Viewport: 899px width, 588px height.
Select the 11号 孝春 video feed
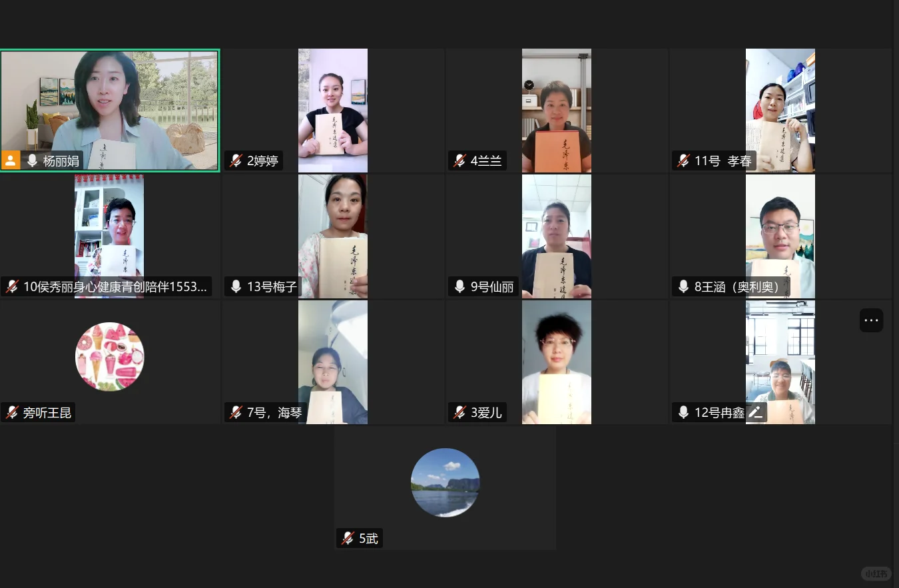(780, 111)
